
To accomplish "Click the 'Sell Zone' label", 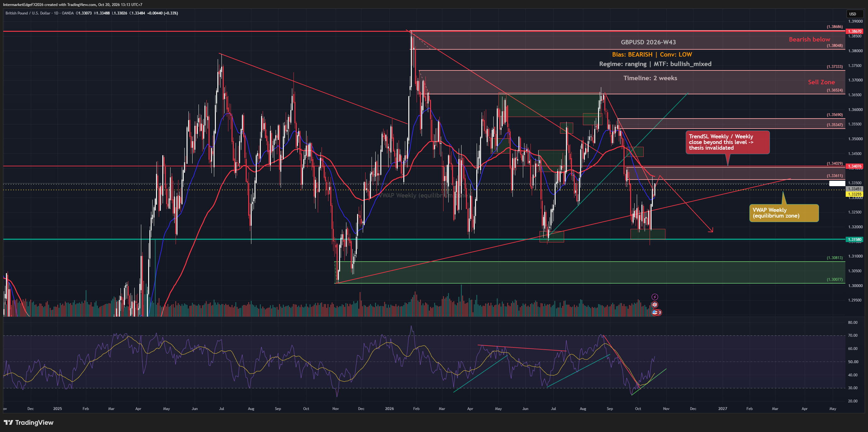I will point(821,82).
